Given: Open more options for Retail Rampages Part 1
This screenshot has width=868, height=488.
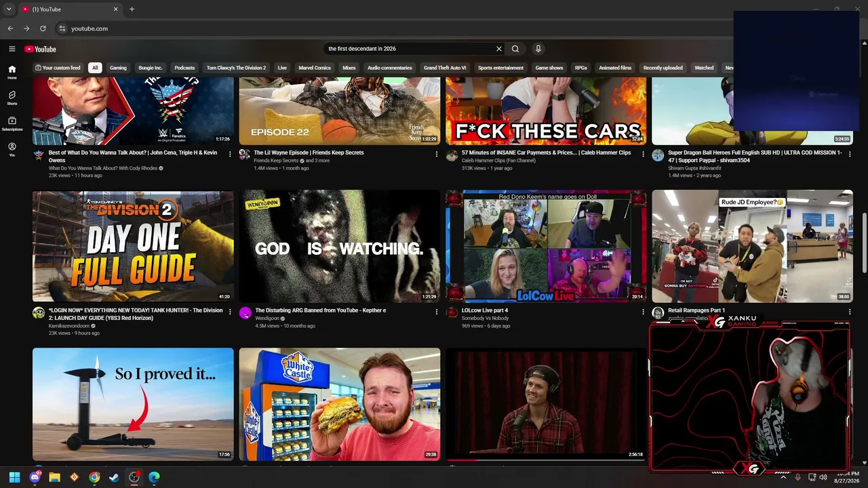Looking at the screenshot, I should tap(849, 312).
